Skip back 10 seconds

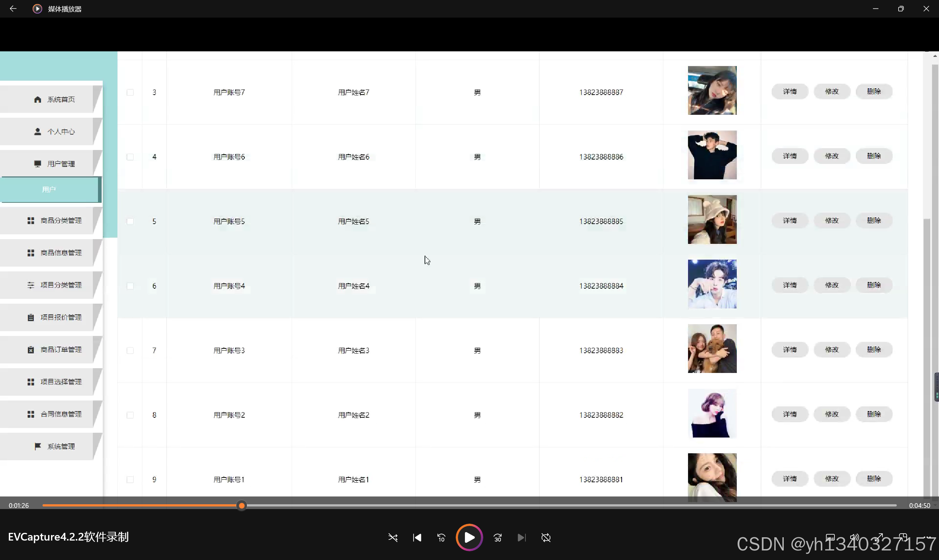pyautogui.click(x=441, y=537)
